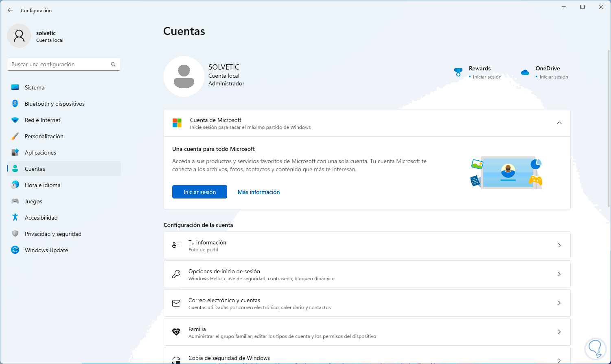Open the Más información link

(x=259, y=192)
